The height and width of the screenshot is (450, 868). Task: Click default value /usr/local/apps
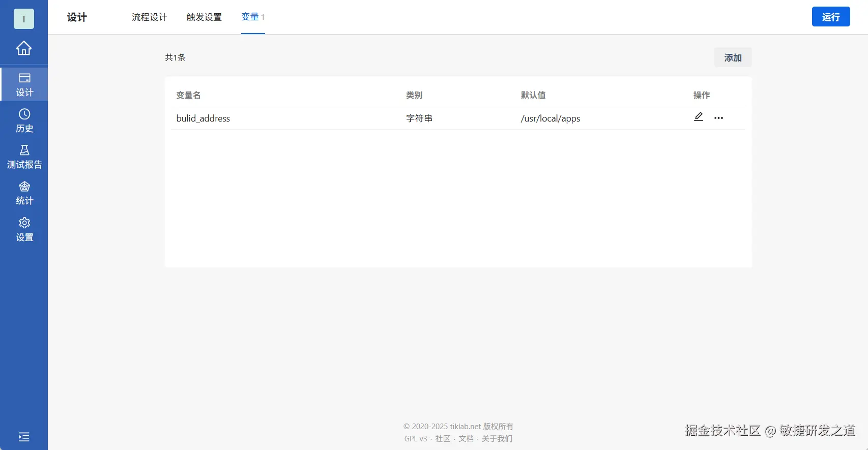point(551,118)
